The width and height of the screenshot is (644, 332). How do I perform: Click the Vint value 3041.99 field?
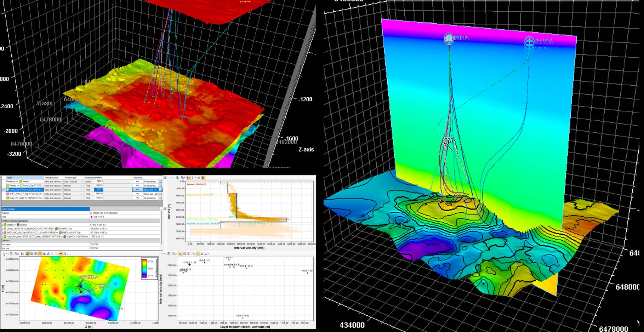point(98,194)
